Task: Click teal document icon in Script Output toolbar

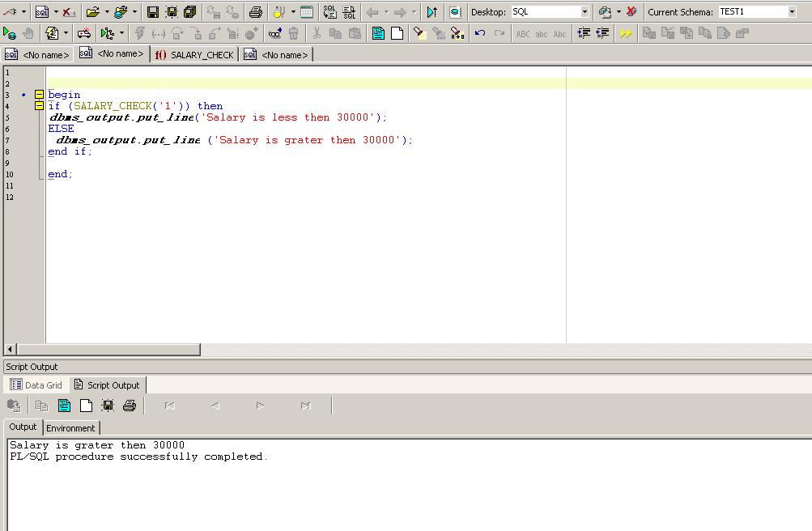Action: pyautogui.click(x=64, y=406)
